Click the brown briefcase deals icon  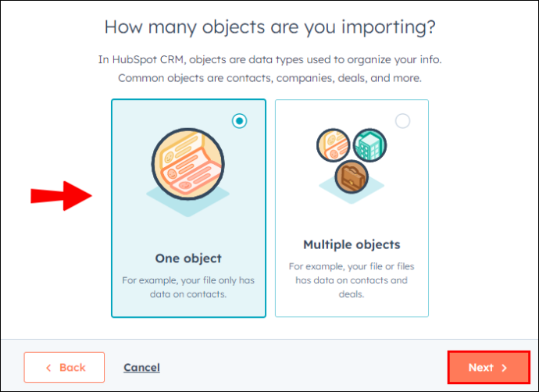pos(352,177)
